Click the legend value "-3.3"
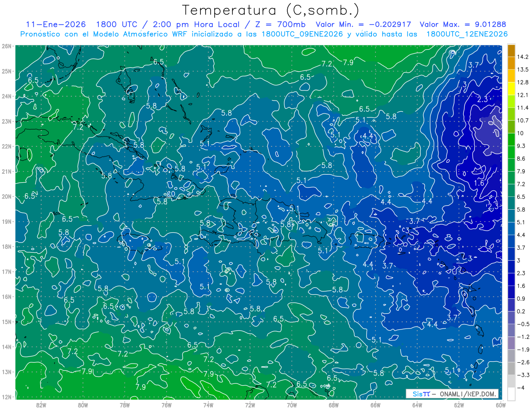The image size is (532, 411). tap(523, 375)
